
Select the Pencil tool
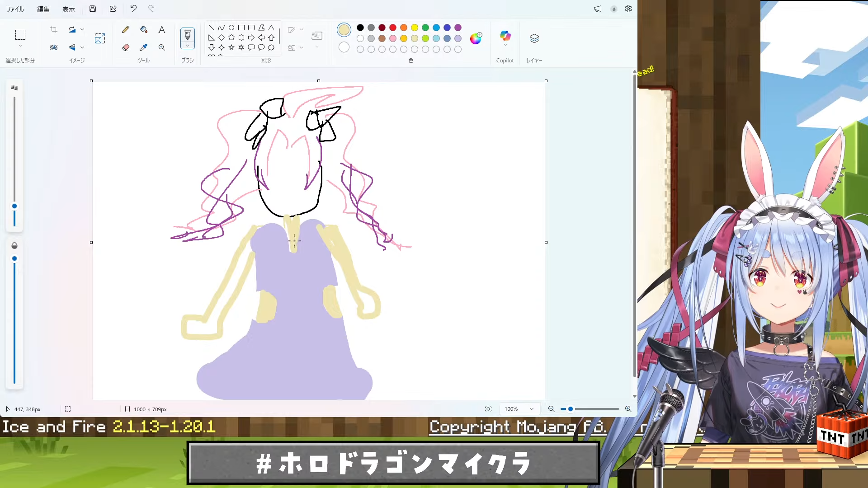pos(126,30)
